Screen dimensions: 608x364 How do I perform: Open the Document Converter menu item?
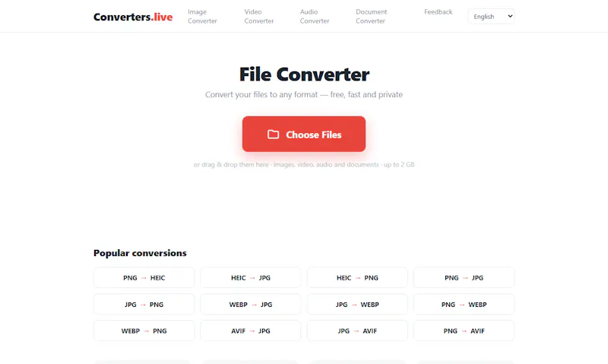[371, 16]
